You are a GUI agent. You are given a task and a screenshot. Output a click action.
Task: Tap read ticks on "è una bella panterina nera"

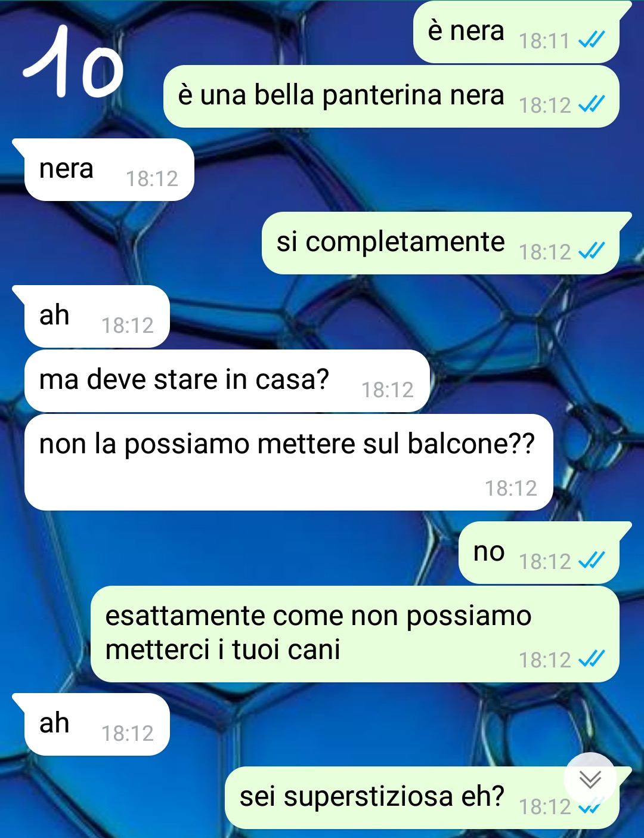click(x=592, y=105)
